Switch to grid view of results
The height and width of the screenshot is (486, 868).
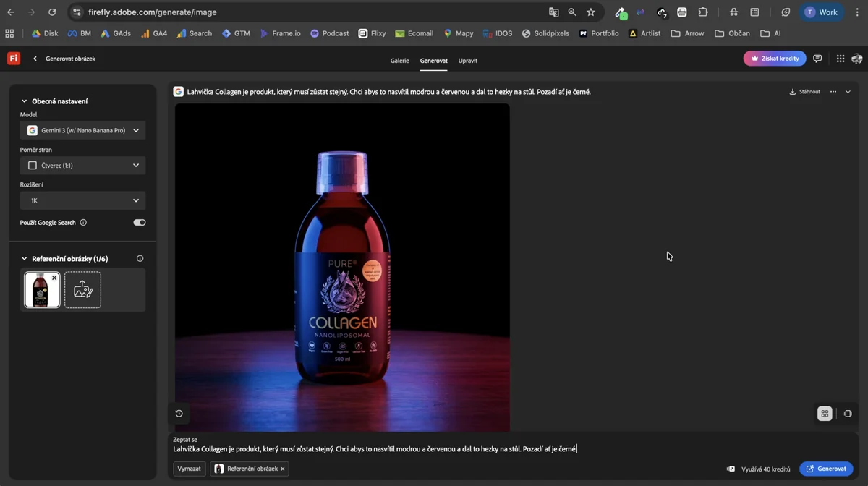[x=825, y=414]
